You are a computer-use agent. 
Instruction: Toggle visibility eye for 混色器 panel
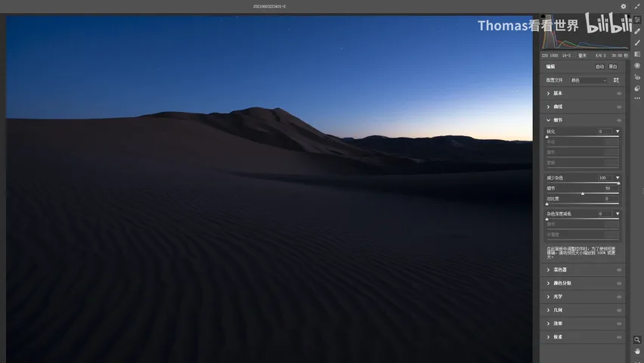pos(619,270)
